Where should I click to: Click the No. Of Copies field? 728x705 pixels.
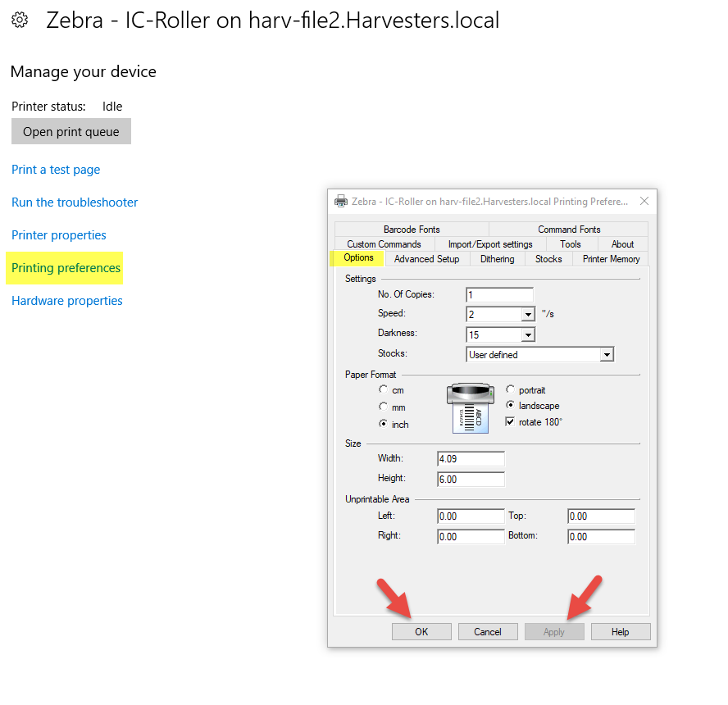499,294
